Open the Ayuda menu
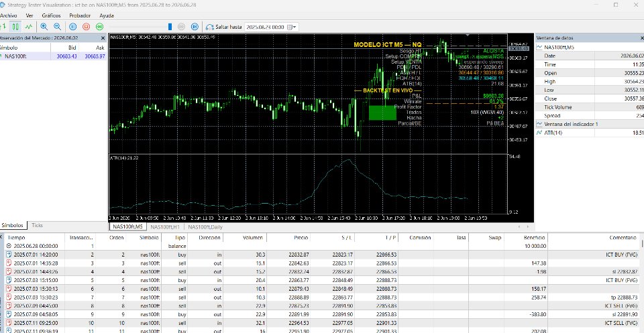644x333 pixels. click(107, 15)
